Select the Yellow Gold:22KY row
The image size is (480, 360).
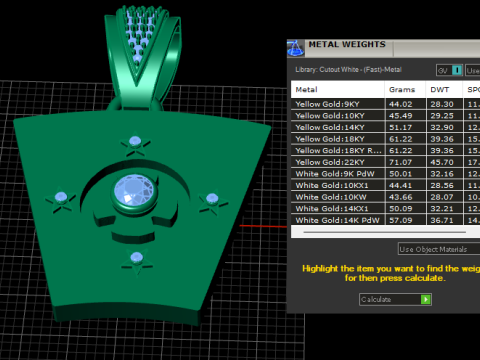(385, 162)
